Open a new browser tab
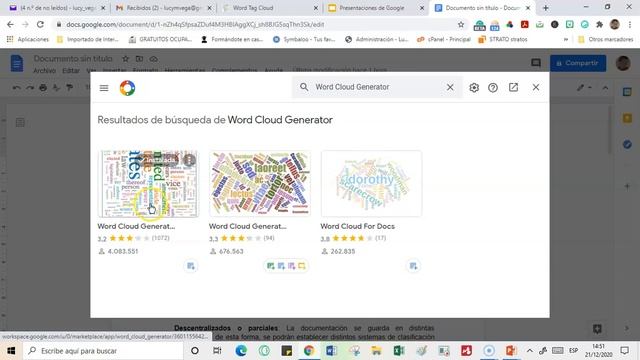640x360 pixels. click(546, 8)
